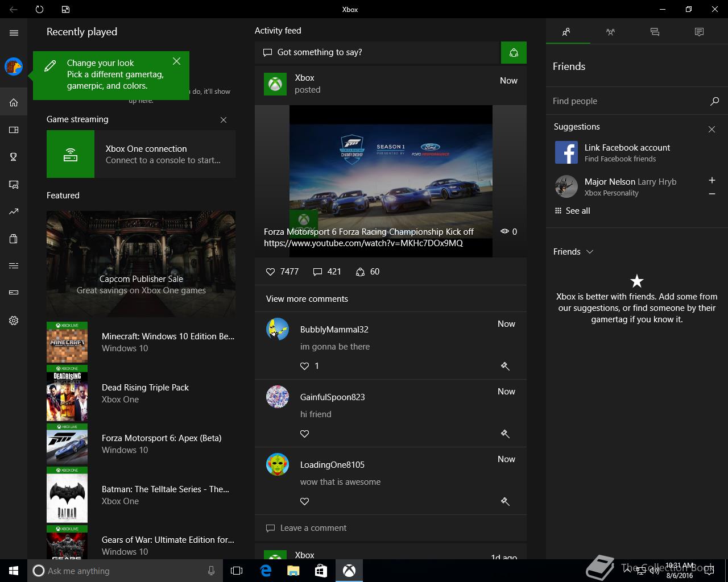Open Dead Rising Triple Pack listing

tap(141, 393)
